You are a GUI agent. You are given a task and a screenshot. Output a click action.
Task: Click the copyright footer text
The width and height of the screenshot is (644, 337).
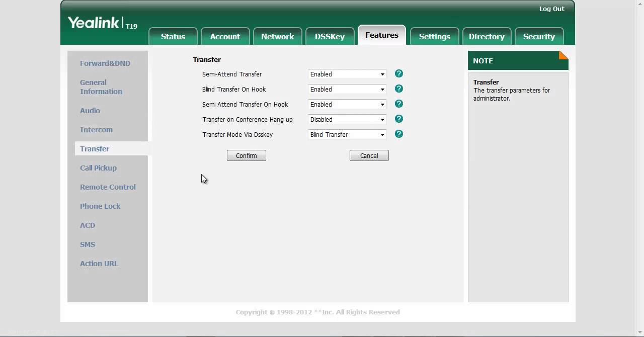coord(317,312)
